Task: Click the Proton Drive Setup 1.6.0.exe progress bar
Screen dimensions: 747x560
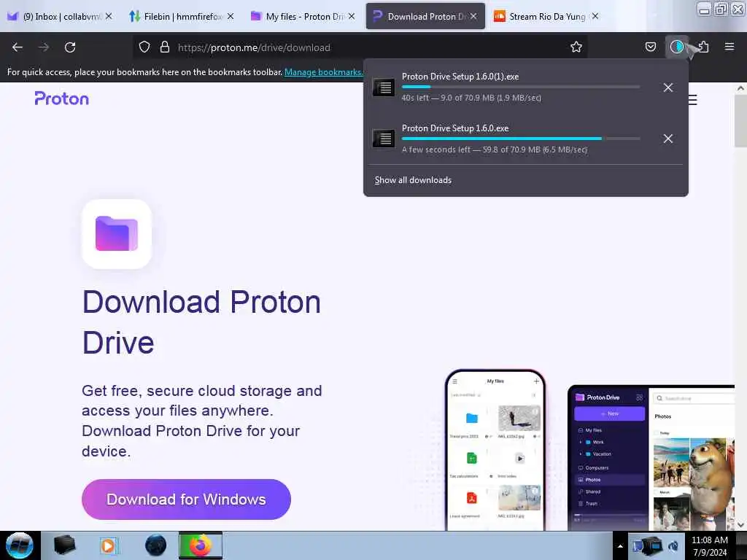Action: (x=521, y=139)
